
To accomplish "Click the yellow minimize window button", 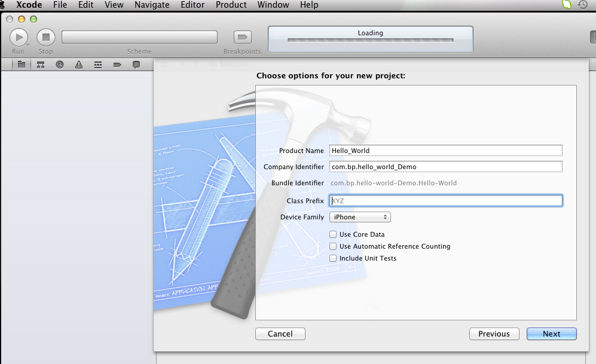I will (x=22, y=19).
